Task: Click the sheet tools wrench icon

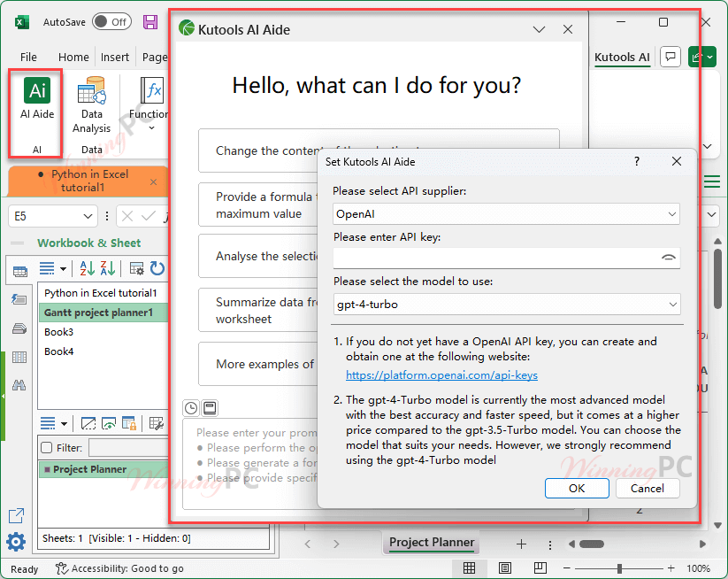Action: [x=157, y=423]
